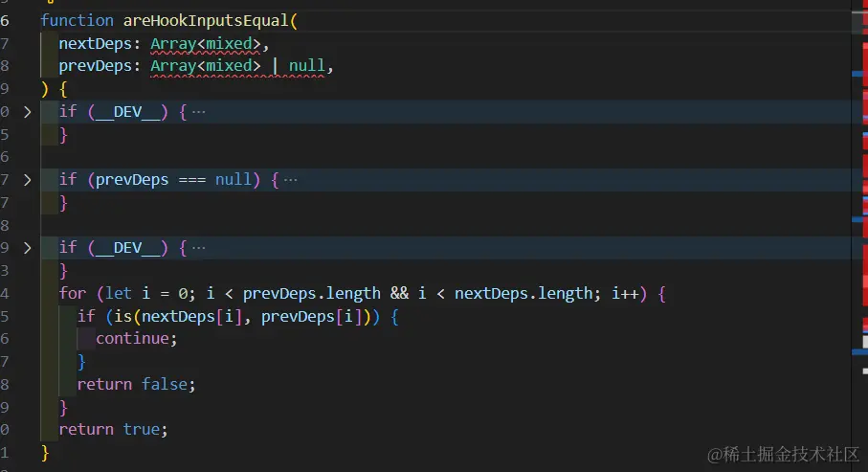Viewport: 868px width, 472px height.
Task: Click the return false statement
Action: (x=136, y=384)
